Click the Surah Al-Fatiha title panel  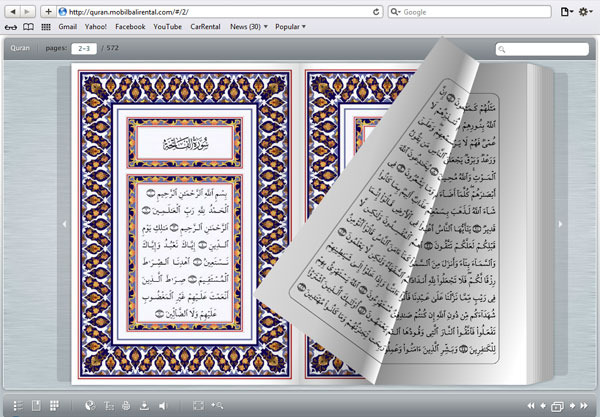pos(185,143)
